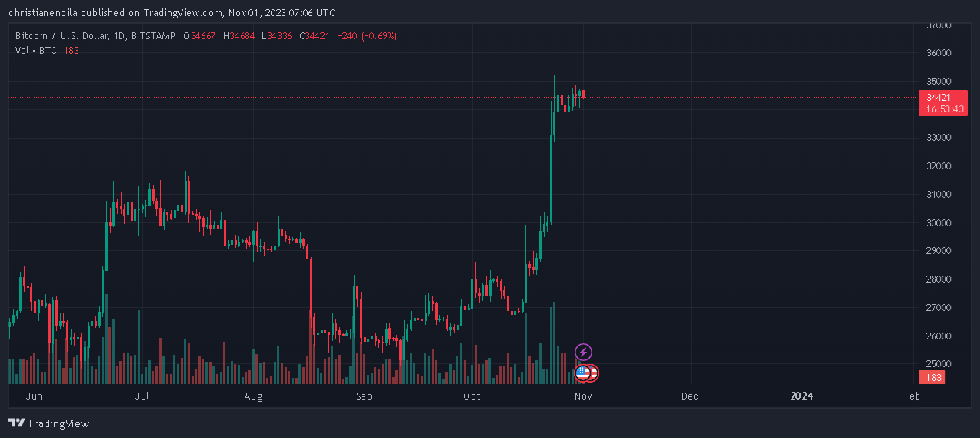Click the red 183 volume label on axis

tap(933, 377)
